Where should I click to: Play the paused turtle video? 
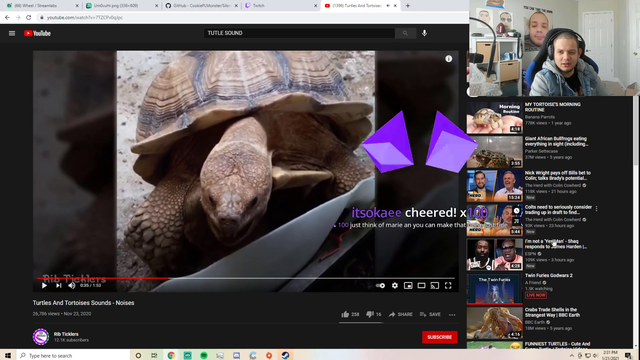point(44,285)
